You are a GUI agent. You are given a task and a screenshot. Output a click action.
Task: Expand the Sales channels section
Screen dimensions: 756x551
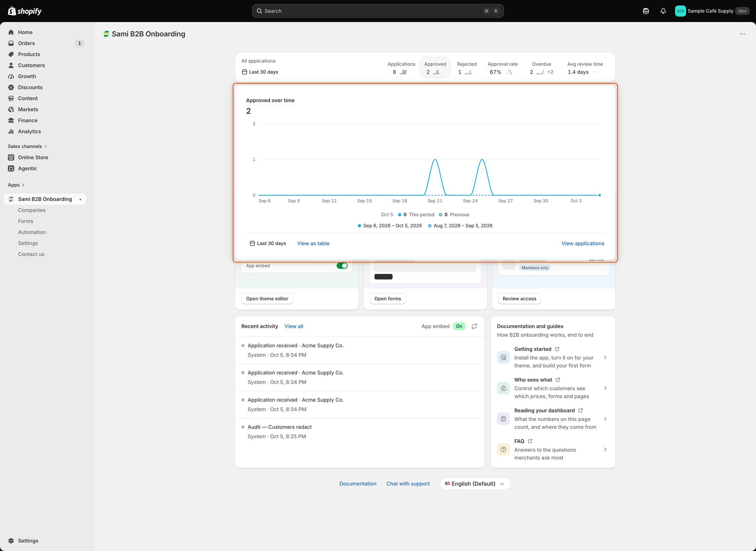click(27, 146)
